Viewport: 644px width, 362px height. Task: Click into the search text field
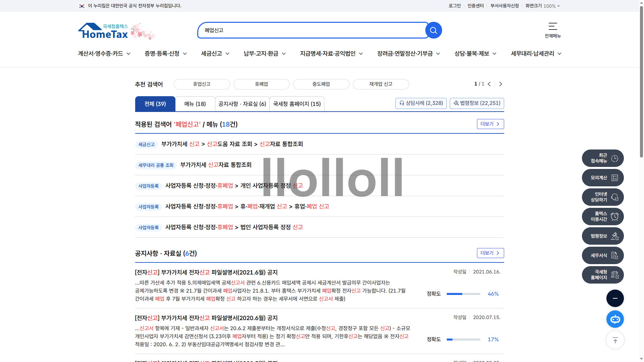click(x=312, y=31)
